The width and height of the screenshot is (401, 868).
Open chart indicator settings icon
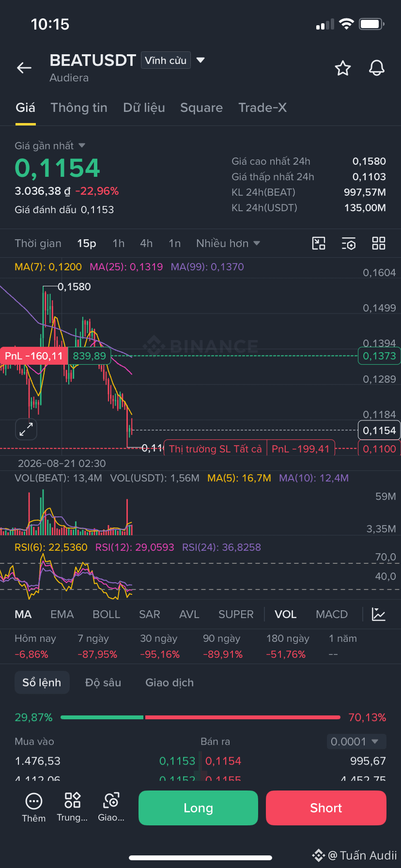(349, 243)
